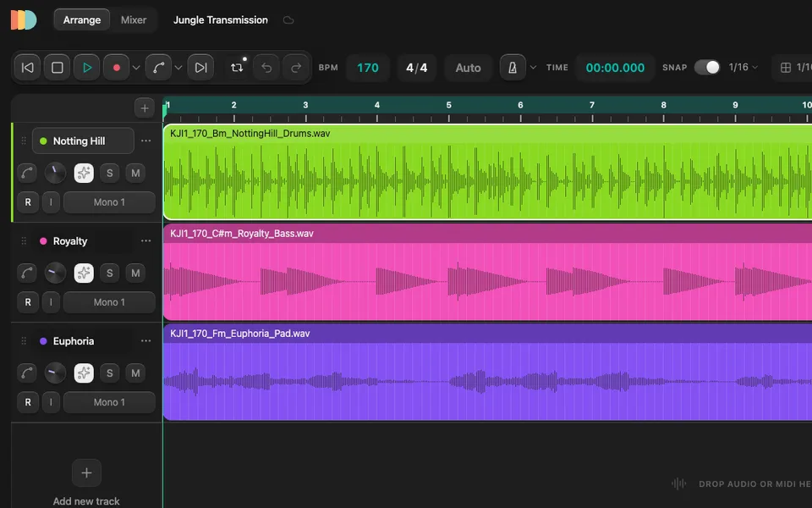Select the Euphoria_Pad.wav clip
812x508 pixels.
tap(487, 373)
